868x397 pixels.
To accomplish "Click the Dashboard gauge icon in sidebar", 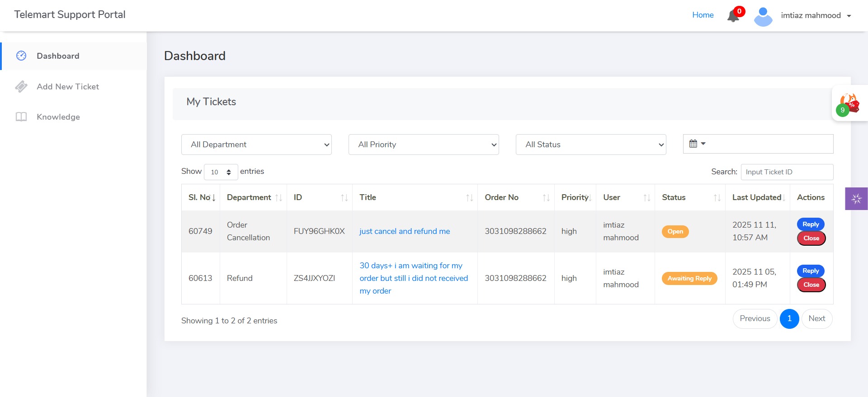I will pyautogui.click(x=21, y=56).
